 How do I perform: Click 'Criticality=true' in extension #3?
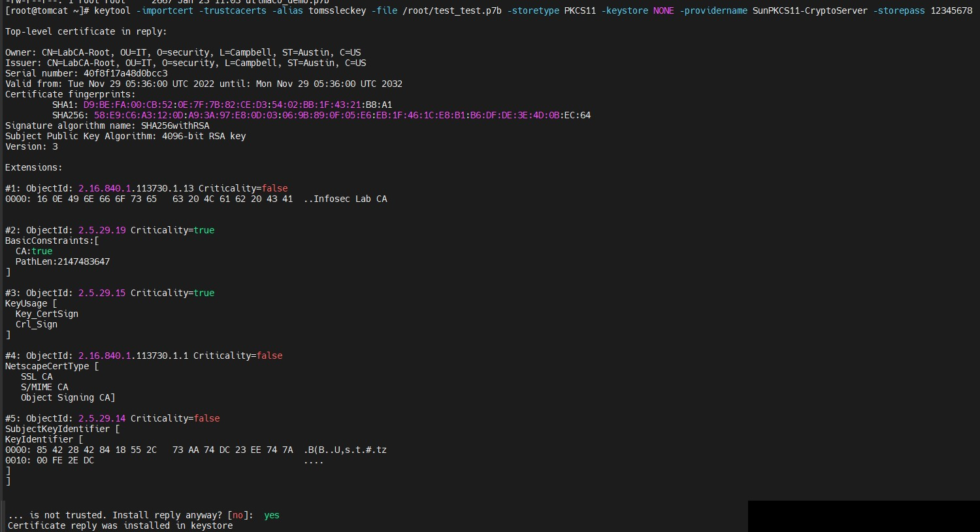[172, 293]
